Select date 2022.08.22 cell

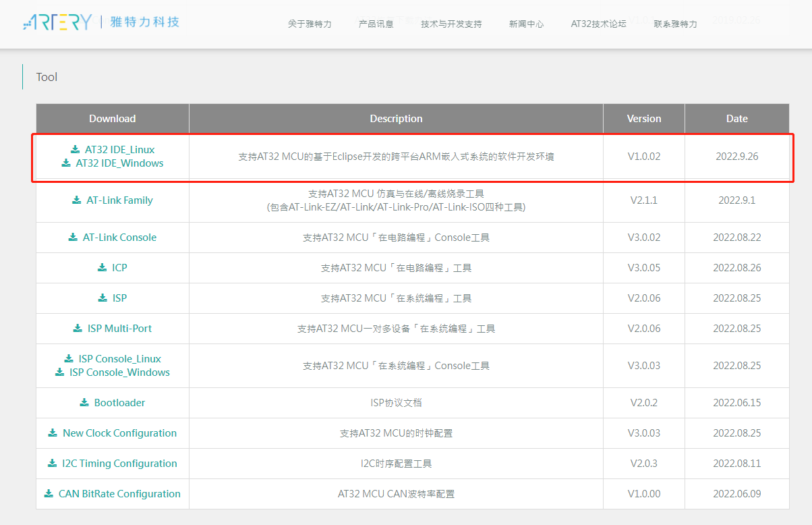[737, 237]
